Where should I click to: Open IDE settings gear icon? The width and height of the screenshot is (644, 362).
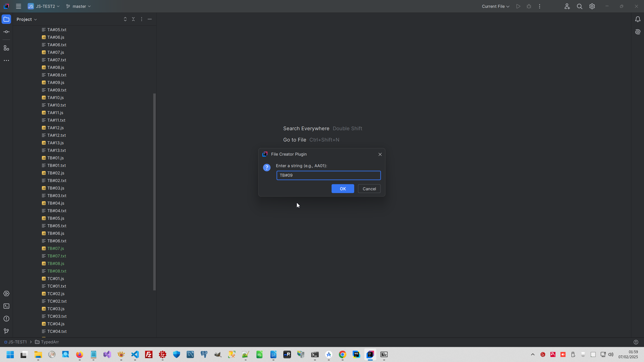point(592,7)
